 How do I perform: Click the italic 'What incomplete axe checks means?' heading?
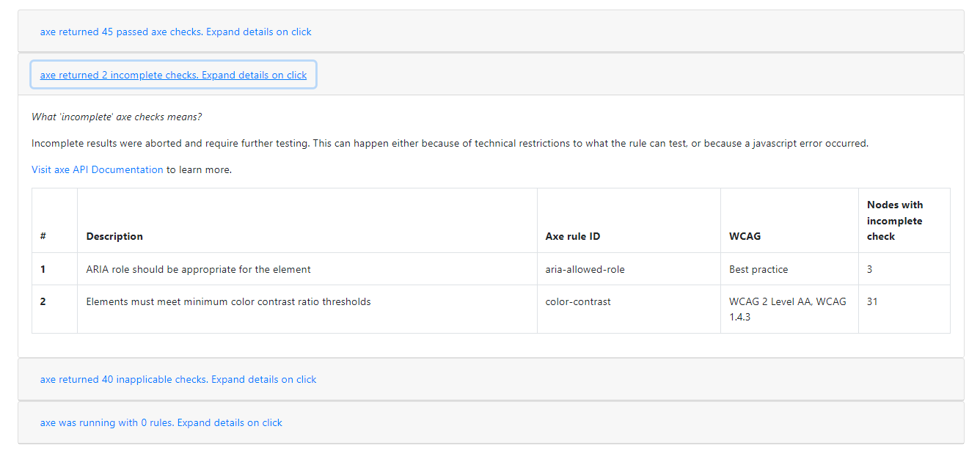(x=117, y=117)
